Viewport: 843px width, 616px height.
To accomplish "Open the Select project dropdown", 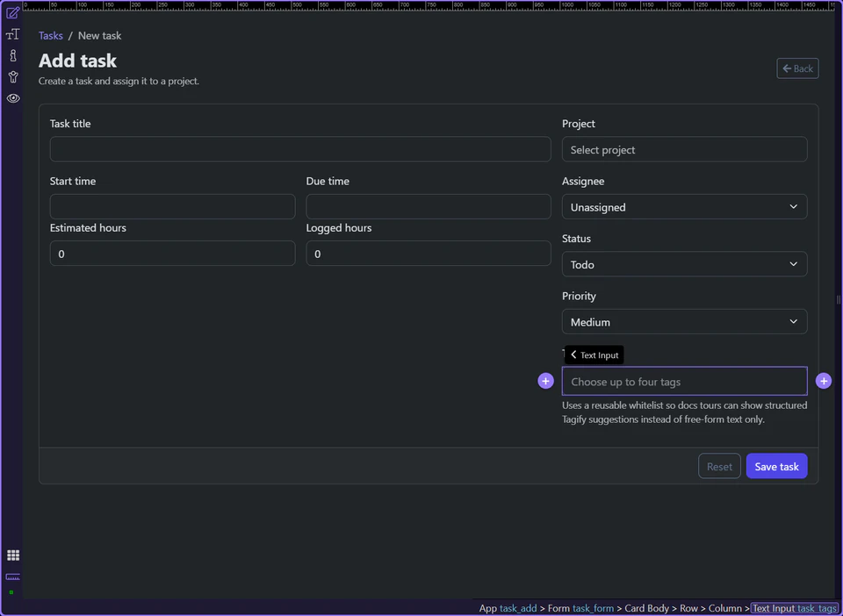I will click(x=684, y=149).
